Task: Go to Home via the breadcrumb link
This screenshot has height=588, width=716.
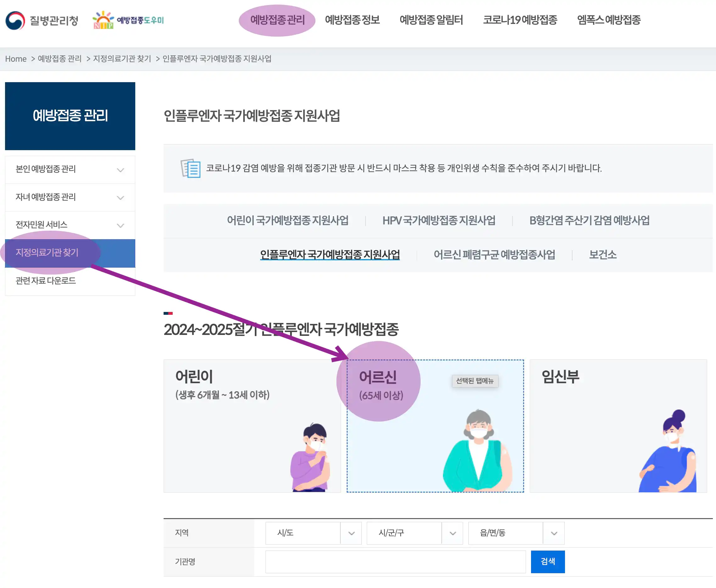Action: tap(16, 58)
